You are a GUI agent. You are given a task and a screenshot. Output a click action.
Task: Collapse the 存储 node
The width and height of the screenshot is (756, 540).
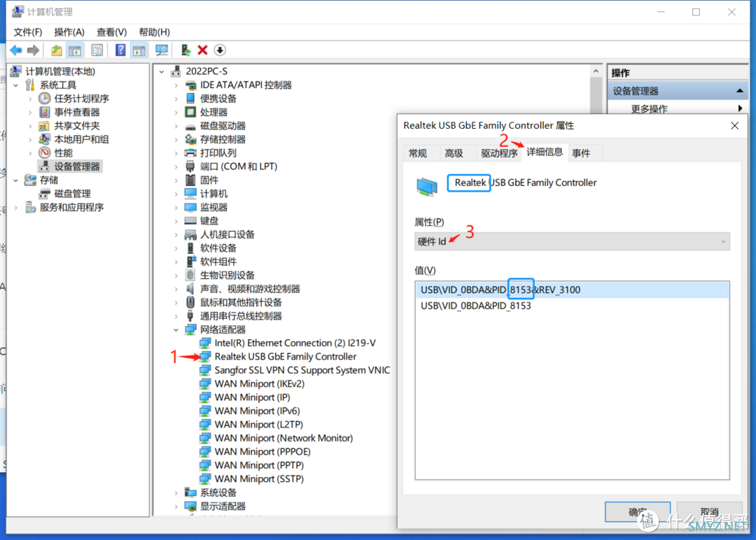click(16, 180)
